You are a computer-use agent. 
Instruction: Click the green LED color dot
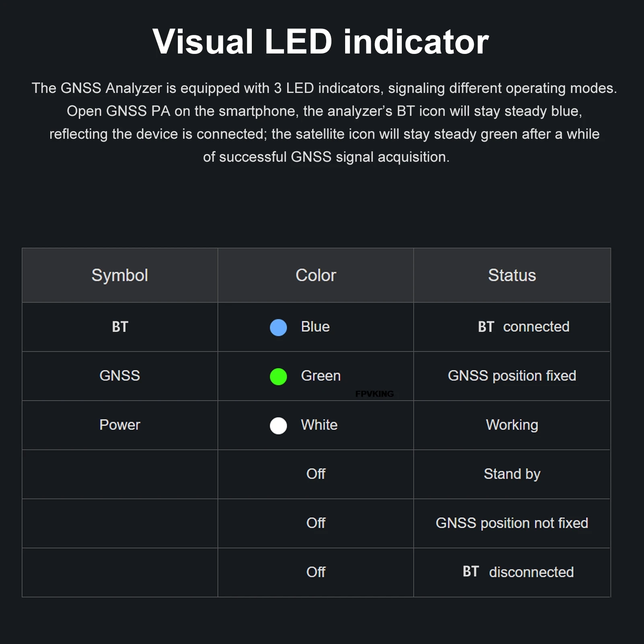tap(278, 377)
